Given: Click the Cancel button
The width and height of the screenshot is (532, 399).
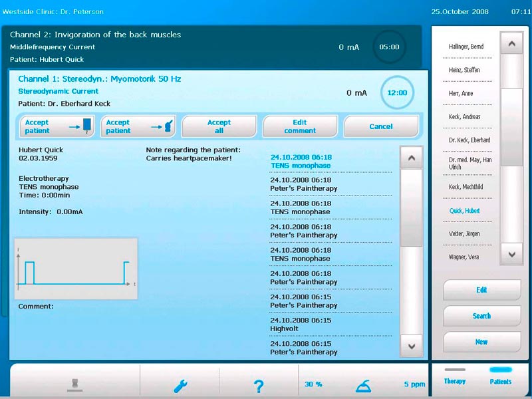Looking at the screenshot, I should pyautogui.click(x=381, y=126).
